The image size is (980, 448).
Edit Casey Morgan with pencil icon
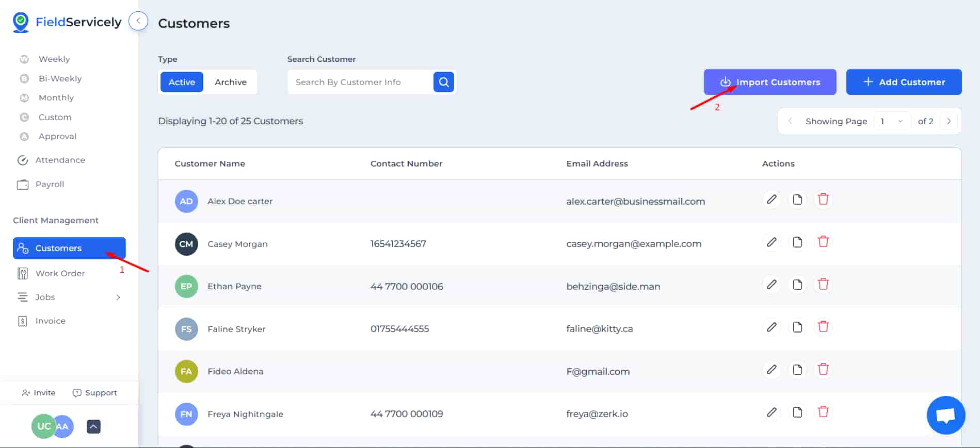pyautogui.click(x=772, y=242)
